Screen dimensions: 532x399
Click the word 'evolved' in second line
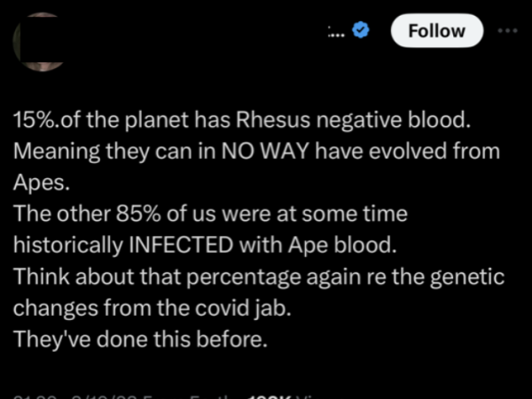point(408,151)
